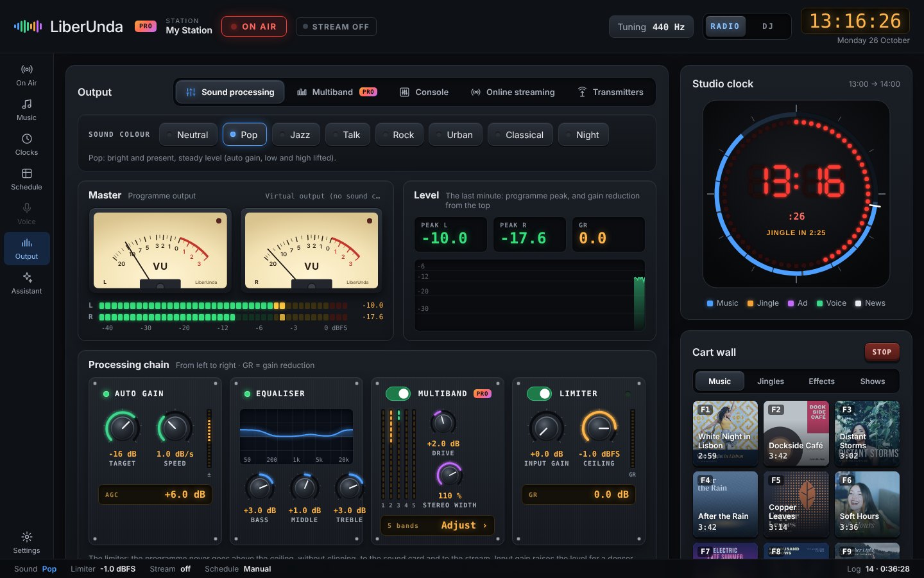The width and height of the screenshot is (924, 578).
Task: Play cart F5 Copper Leaves
Action: click(x=796, y=504)
